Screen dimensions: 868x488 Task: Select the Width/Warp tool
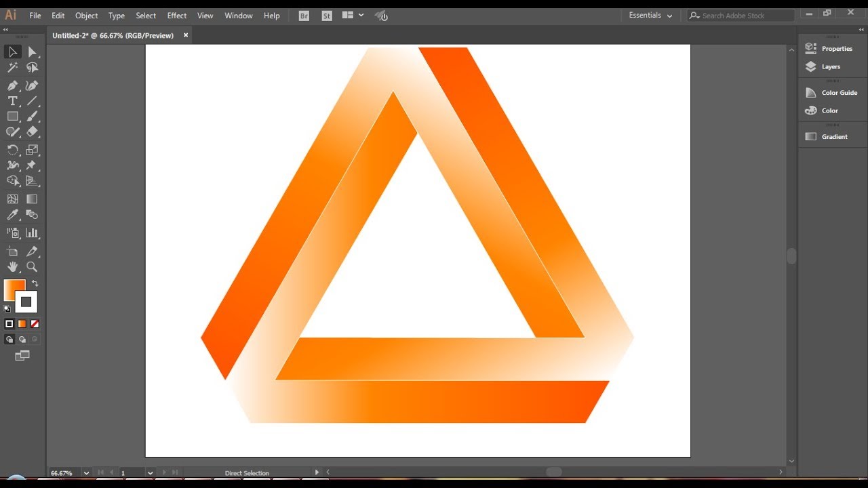[12, 165]
